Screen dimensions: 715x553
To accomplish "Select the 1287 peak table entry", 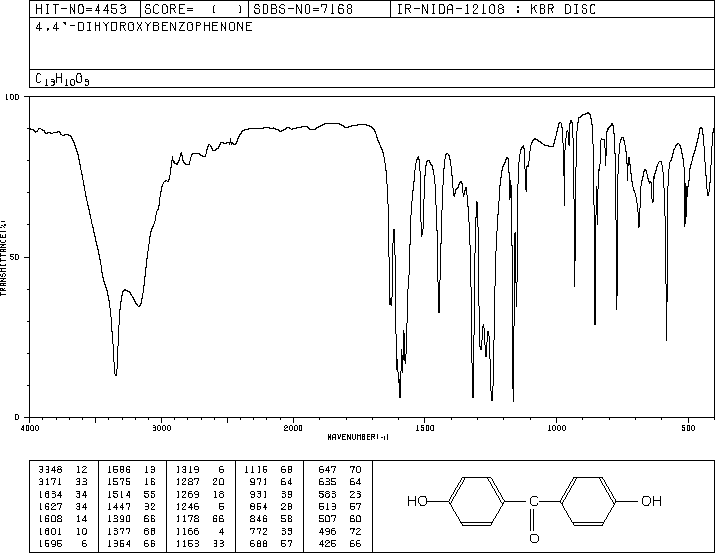I will [200, 482].
